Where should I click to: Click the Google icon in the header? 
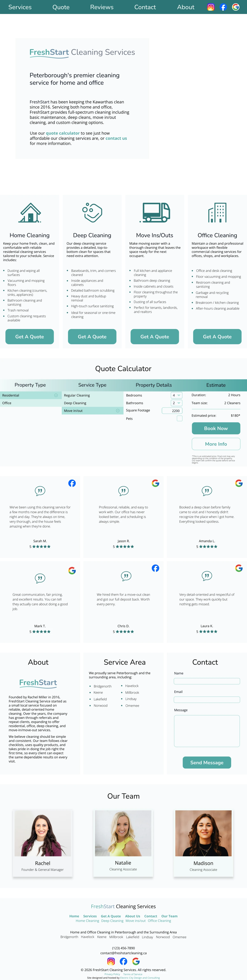236,7
